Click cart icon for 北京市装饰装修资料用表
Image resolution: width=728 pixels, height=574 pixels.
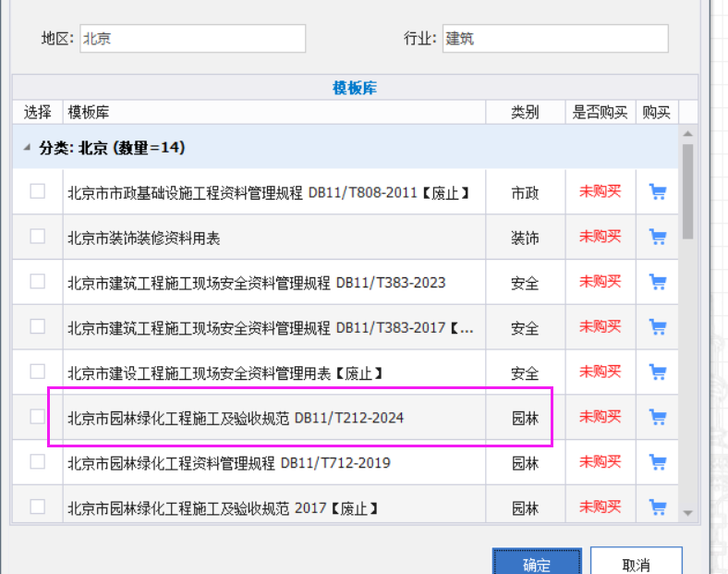(x=658, y=237)
